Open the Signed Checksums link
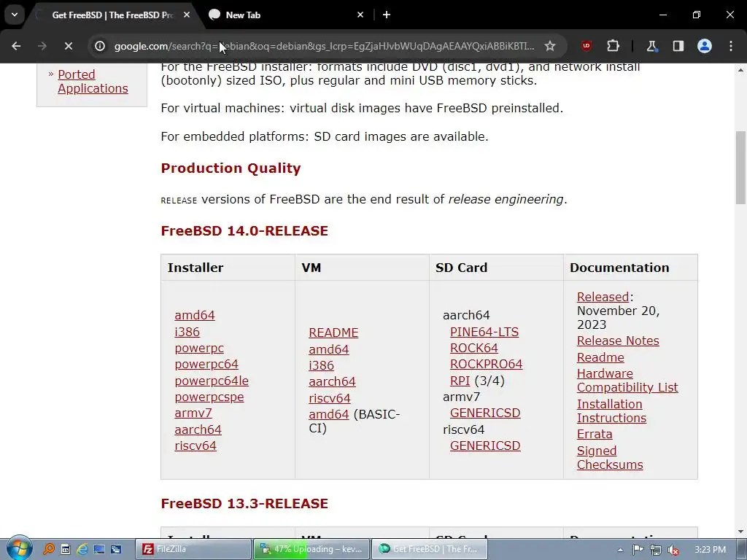Image resolution: width=747 pixels, height=560 pixels. [610, 458]
